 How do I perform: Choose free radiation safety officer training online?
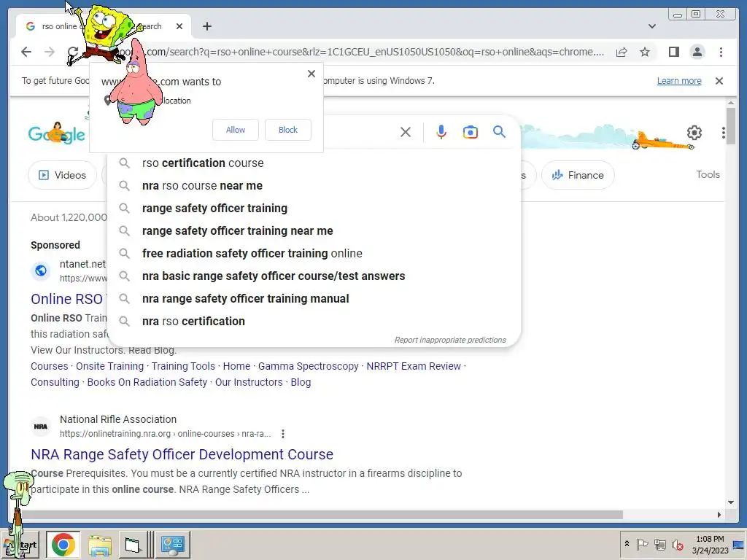(314, 253)
